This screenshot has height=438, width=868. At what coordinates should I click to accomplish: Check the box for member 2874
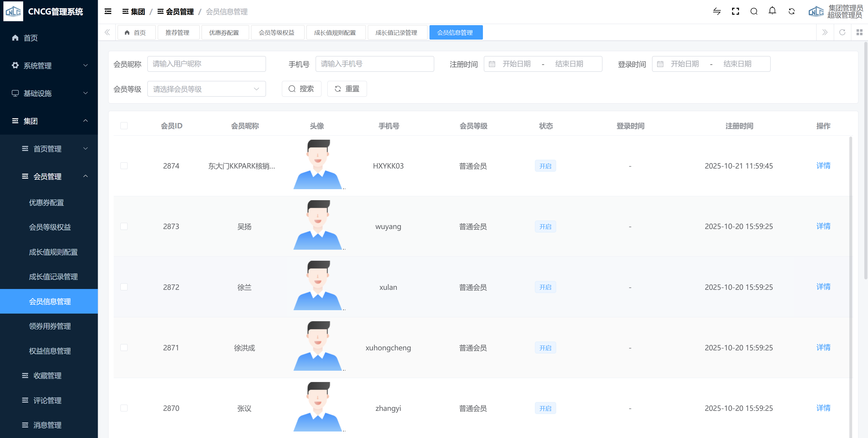[124, 166]
